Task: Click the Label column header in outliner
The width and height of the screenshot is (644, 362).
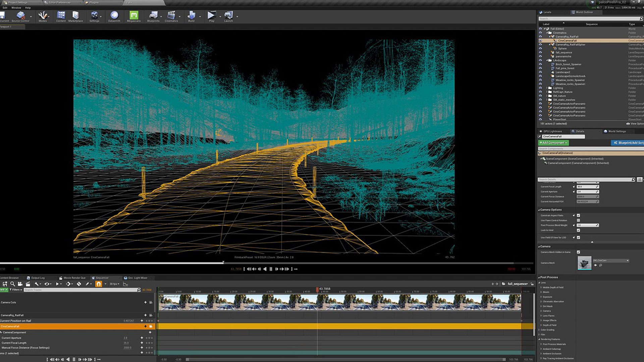Action: pos(546,24)
